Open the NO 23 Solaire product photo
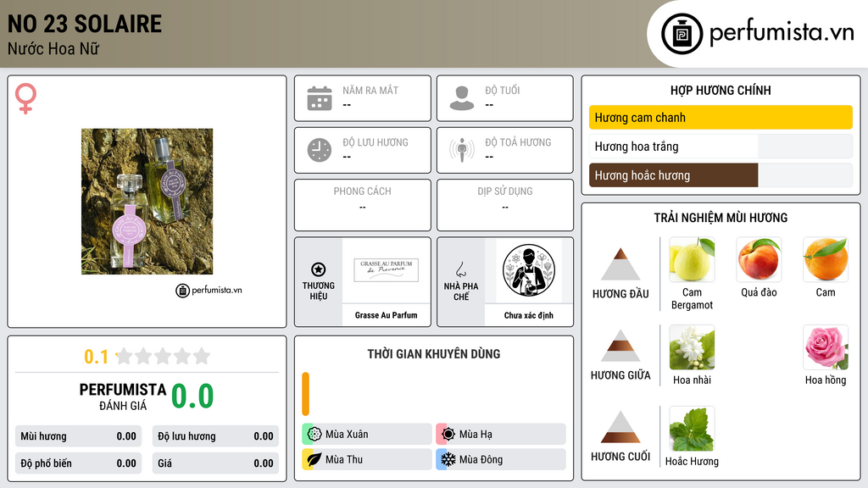The image size is (868, 488). point(147,202)
